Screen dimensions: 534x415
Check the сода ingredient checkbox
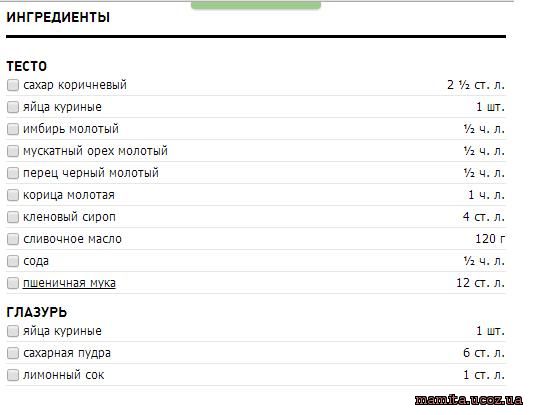(13, 261)
